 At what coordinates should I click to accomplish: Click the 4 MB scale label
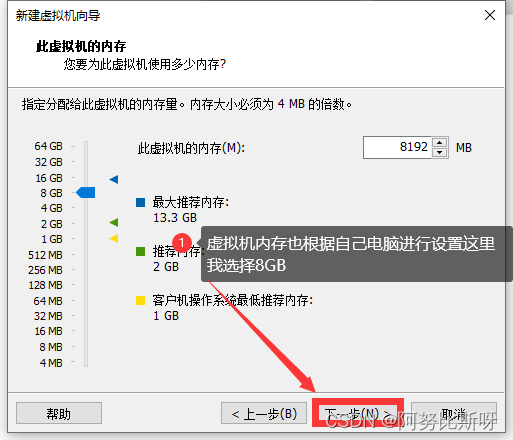51,363
